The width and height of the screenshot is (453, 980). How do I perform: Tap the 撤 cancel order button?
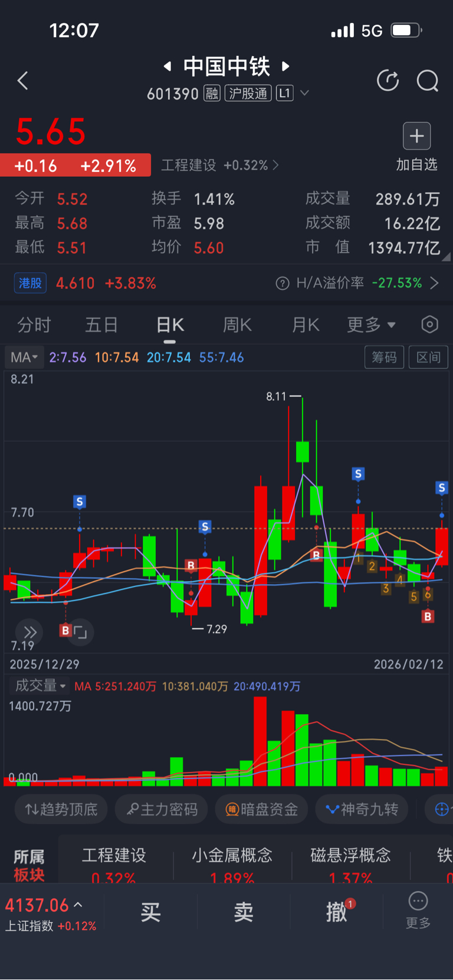(337, 912)
